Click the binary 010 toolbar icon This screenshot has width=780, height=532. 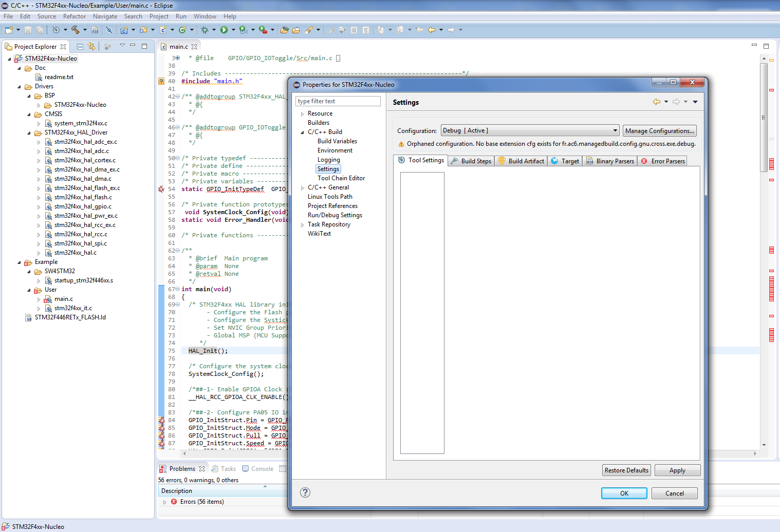click(95, 30)
